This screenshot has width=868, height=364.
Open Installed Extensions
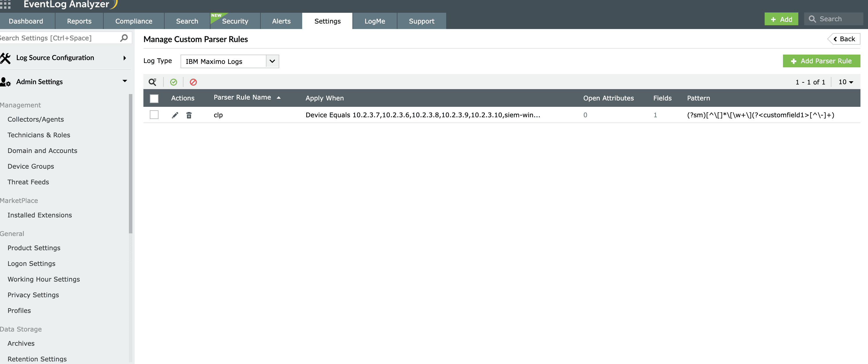coord(40,215)
